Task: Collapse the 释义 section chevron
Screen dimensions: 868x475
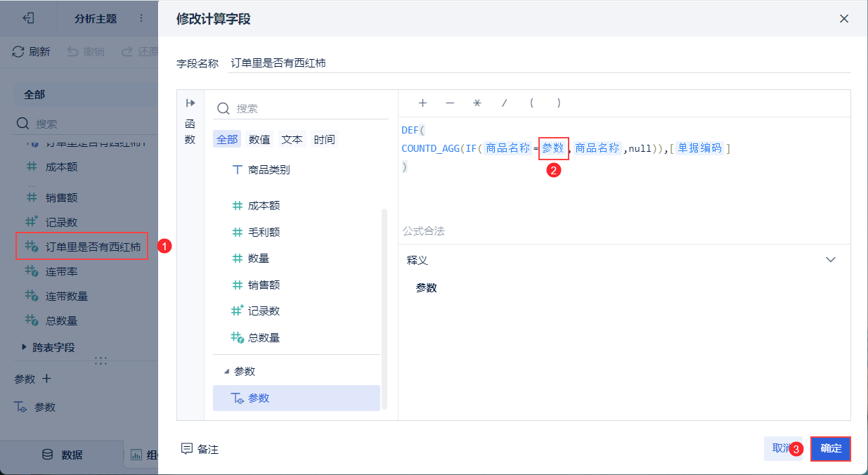Action: point(831,260)
